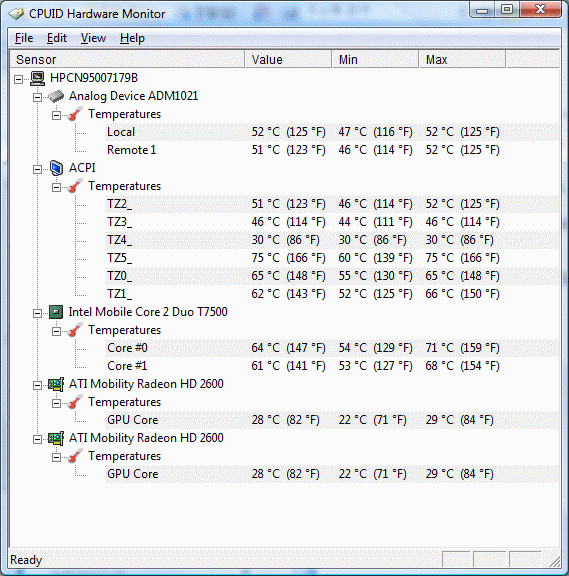Click the thermometer icon under the second ATI Radeon

(75, 456)
